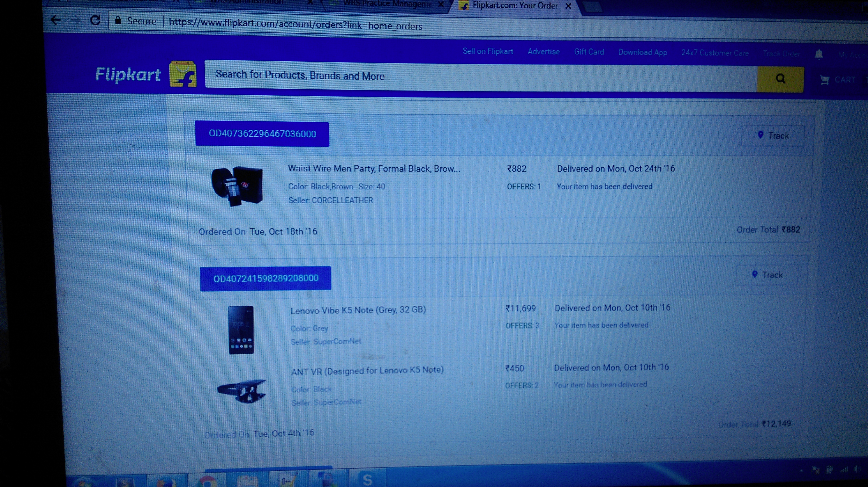868x487 pixels.
Task: Click the browser back arrow
Action: pyautogui.click(x=56, y=20)
